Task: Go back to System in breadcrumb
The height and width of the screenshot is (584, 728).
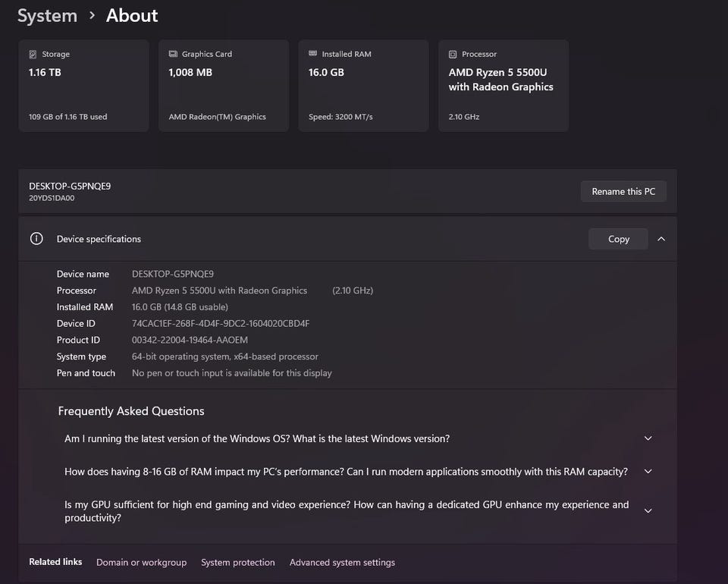Action: [x=47, y=16]
